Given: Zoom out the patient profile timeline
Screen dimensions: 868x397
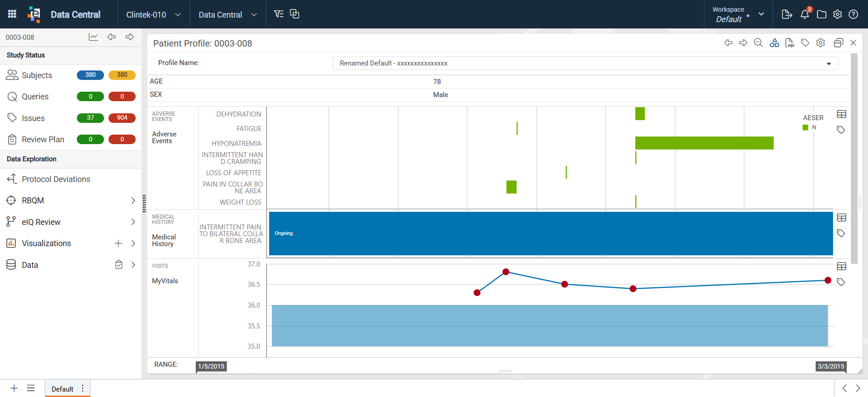Looking at the screenshot, I should 759,43.
